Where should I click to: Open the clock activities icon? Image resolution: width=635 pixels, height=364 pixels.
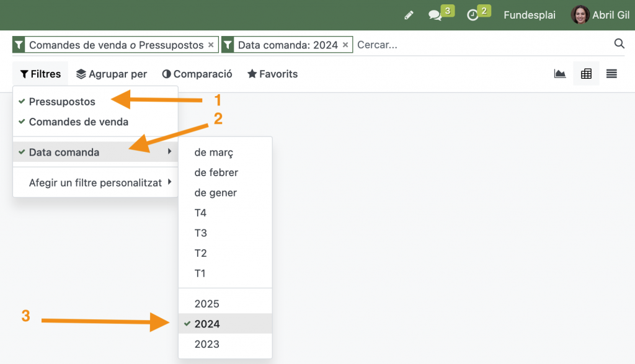[x=473, y=15]
